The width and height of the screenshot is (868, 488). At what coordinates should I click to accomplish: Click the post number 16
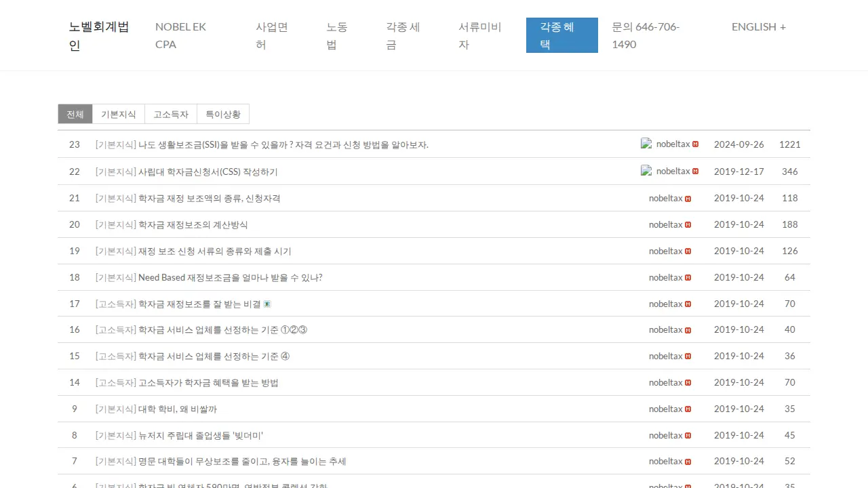click(75, 330)
